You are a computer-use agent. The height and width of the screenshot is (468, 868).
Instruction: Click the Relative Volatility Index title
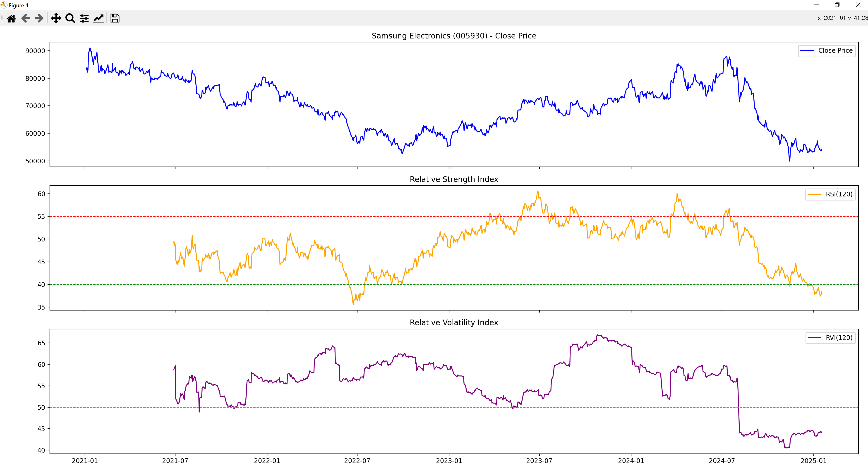click(453, 322)
